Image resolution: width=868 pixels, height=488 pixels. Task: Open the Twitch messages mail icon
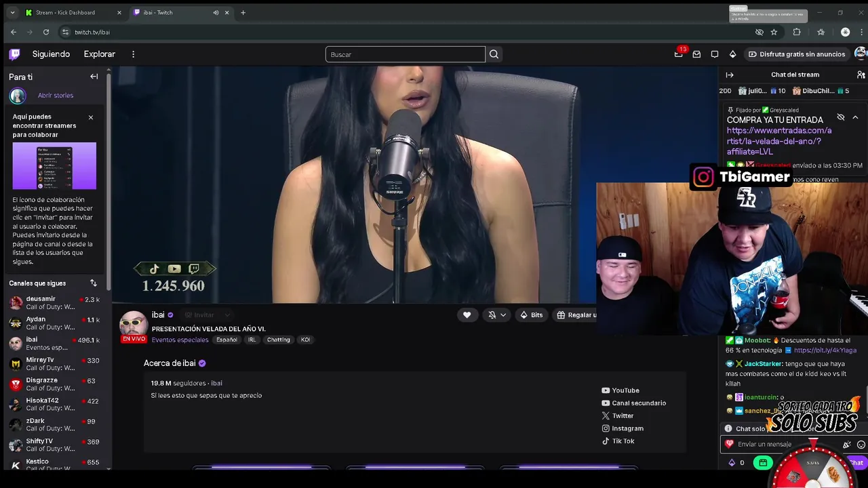(696, 54)
